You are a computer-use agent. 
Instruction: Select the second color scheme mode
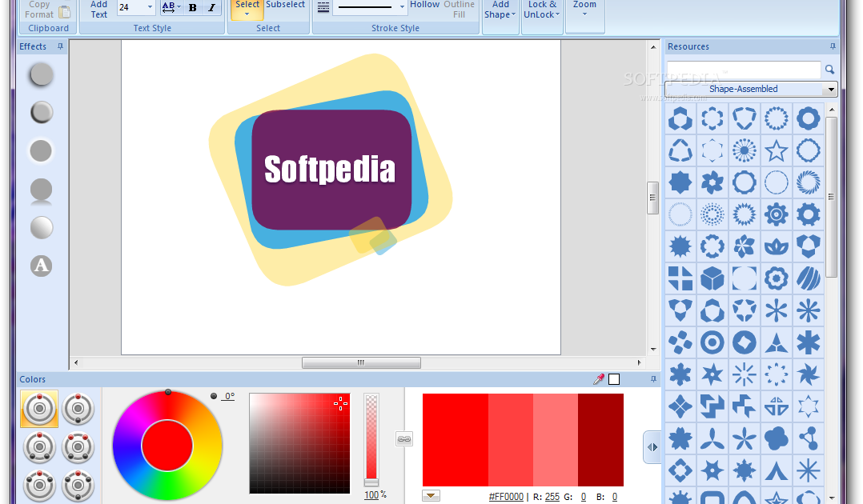[78, 409]
